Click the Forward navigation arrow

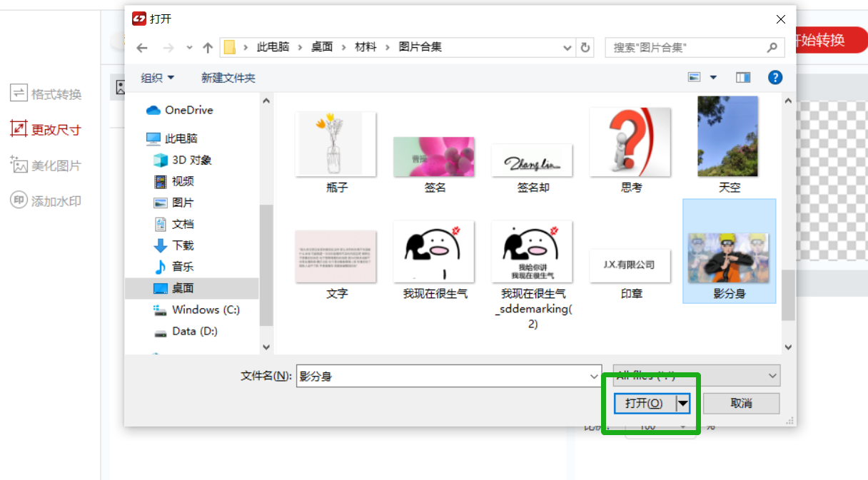tap(168, 48)
